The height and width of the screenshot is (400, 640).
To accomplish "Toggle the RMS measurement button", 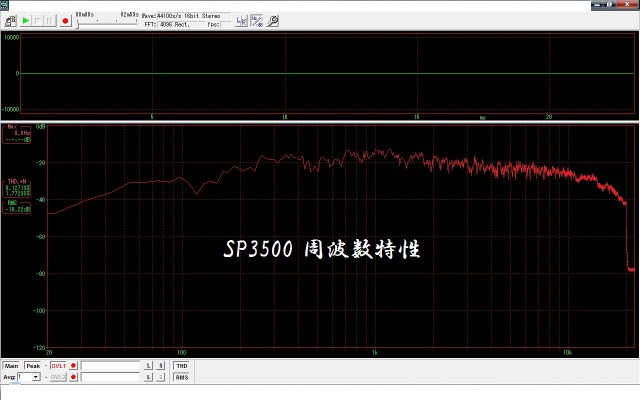I will coord(182,377).
